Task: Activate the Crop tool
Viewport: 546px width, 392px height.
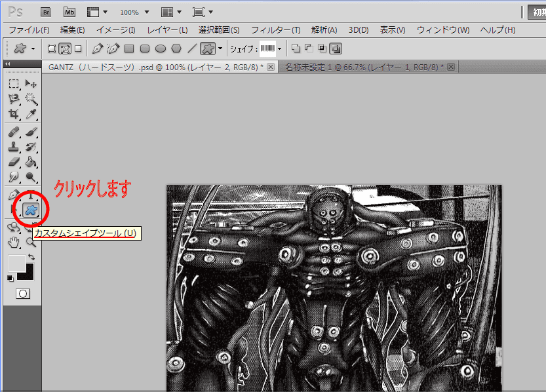Action: pyautogui.click(x=14, y=114)
